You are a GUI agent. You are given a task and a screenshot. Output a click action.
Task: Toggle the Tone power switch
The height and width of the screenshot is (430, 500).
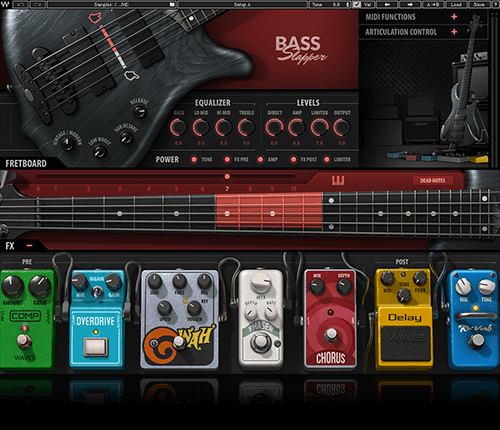pyautogui.click(x=193, y=160)
